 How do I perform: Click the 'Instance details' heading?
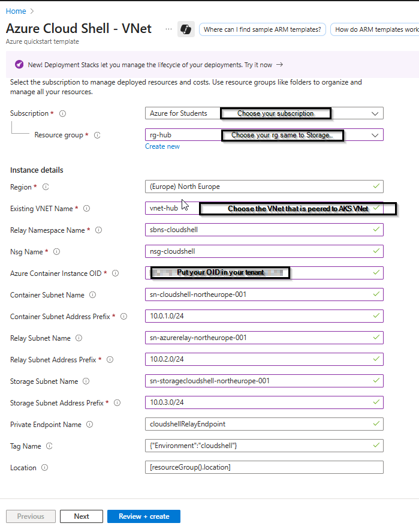[37, 170]
